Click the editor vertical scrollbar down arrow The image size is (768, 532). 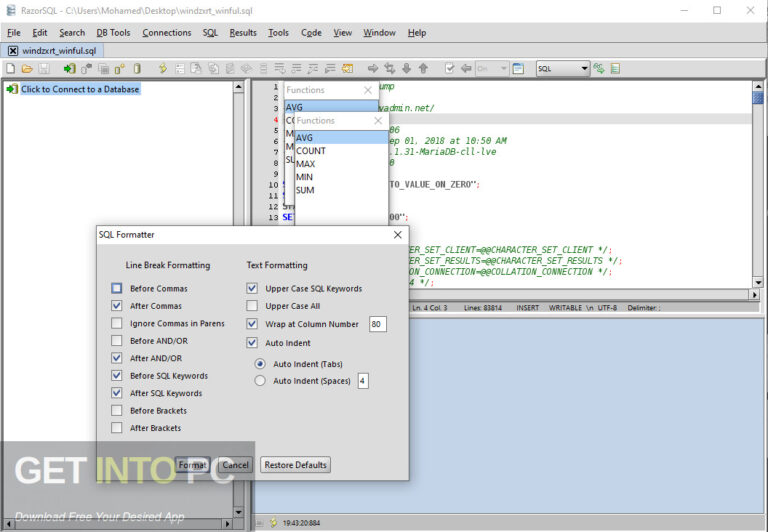(758, 282)
